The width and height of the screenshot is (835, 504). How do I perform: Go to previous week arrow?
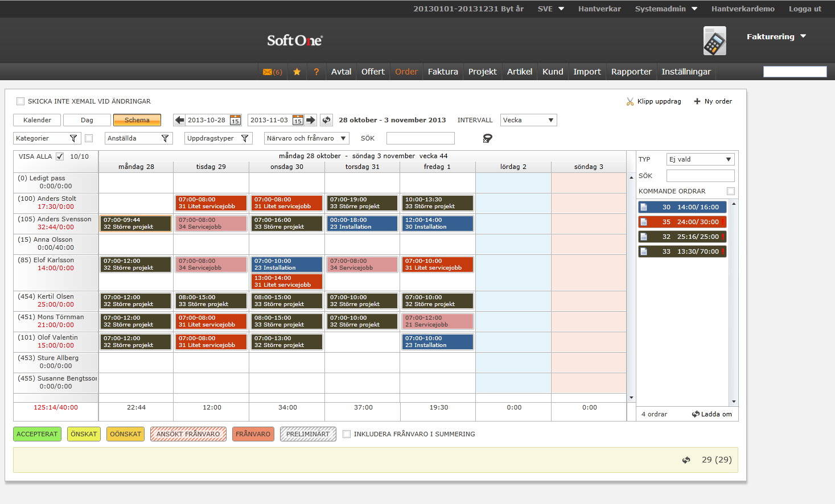(x=179, y=120)
